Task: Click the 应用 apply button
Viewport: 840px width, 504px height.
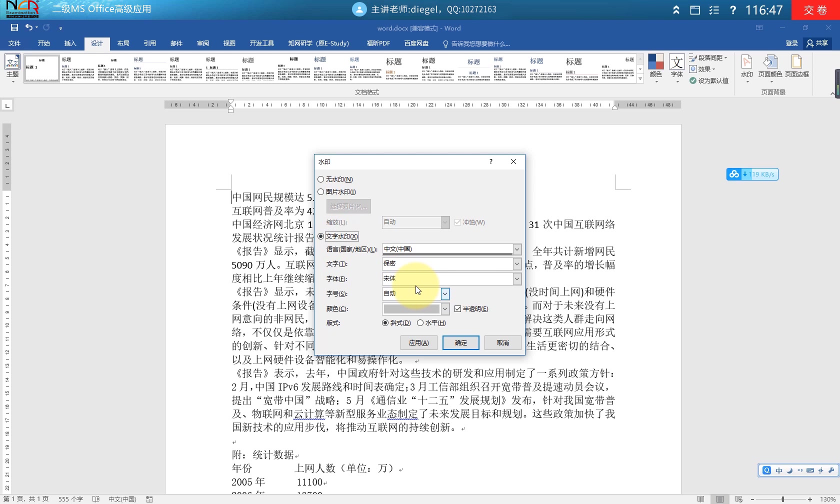Action: [418, 343]
